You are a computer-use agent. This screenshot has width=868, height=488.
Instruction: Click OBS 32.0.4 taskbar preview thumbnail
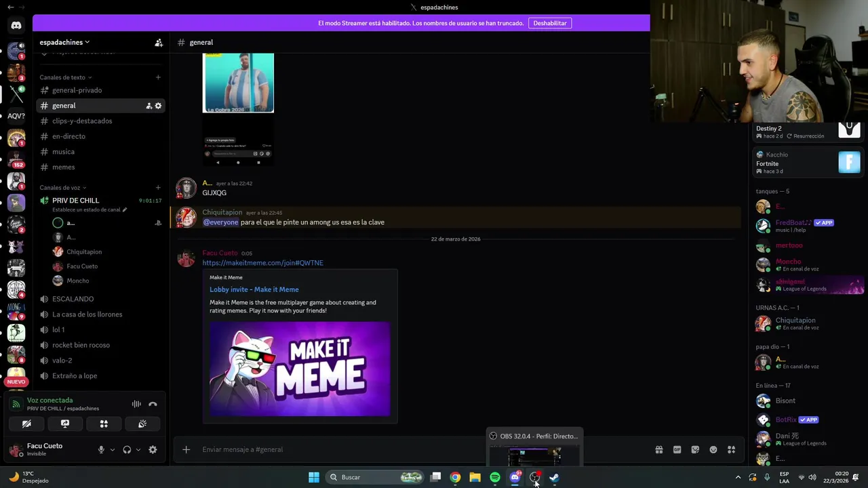(x=535, y=455)
